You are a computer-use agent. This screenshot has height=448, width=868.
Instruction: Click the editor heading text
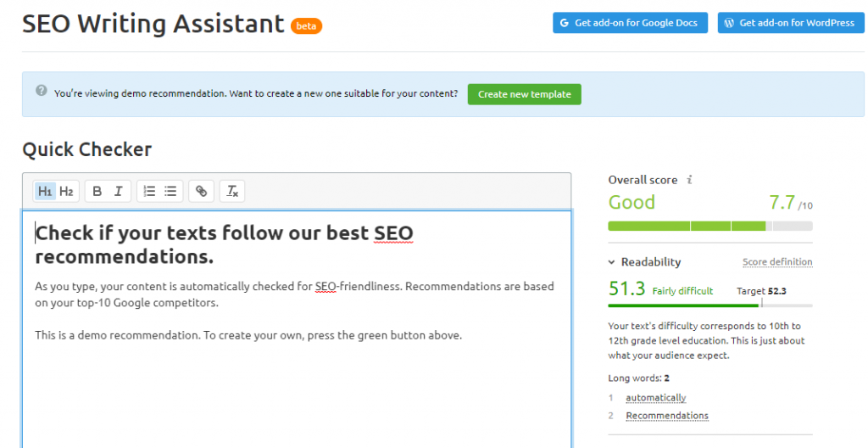(224, 244)
